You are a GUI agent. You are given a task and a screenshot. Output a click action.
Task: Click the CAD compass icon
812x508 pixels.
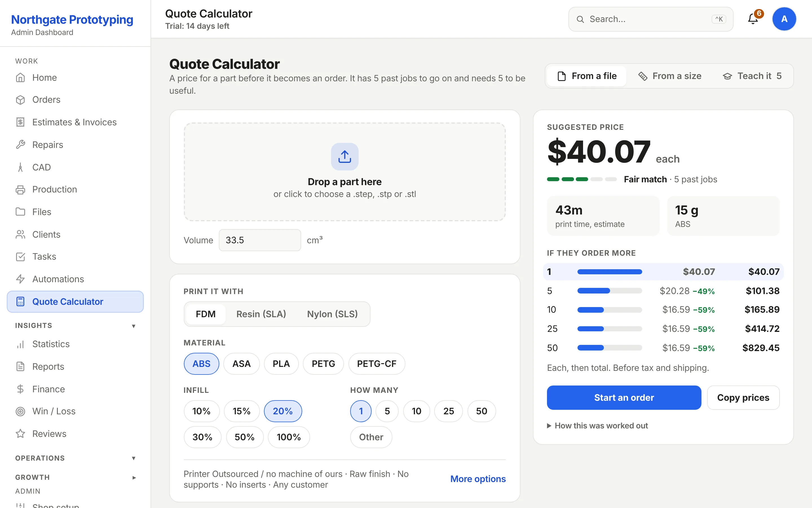[x=21, y=167]
